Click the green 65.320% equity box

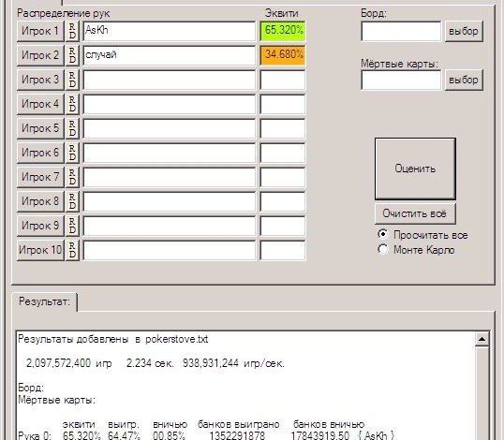click(x=283, y=31)
